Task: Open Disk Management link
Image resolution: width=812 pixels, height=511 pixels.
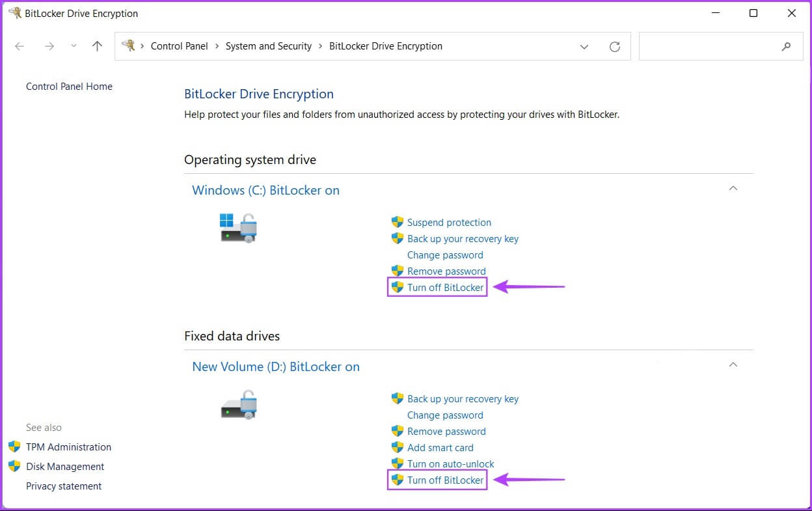Action: coord(65,467)
